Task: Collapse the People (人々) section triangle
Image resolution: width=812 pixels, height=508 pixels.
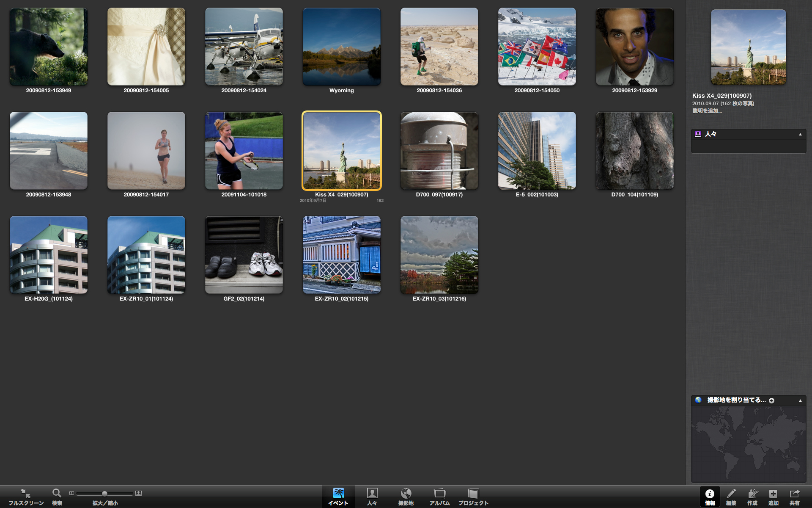Action: tap(800, 134)
